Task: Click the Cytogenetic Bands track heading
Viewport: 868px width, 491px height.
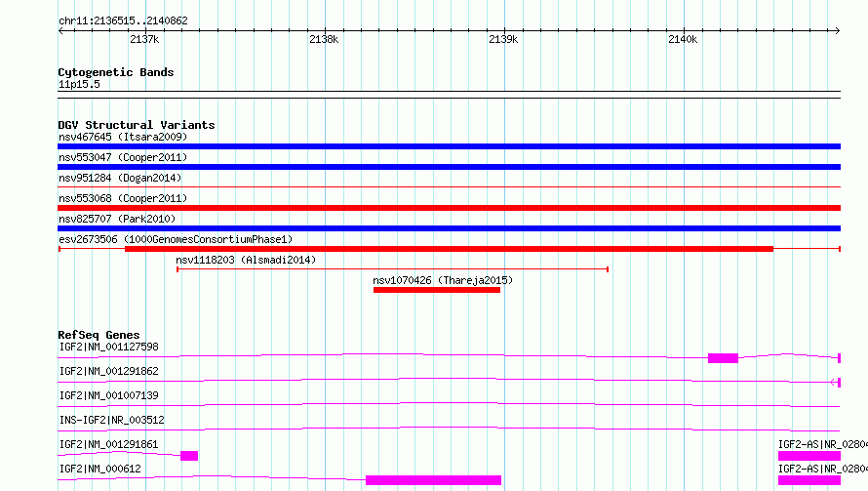Action: pos(116,72)
